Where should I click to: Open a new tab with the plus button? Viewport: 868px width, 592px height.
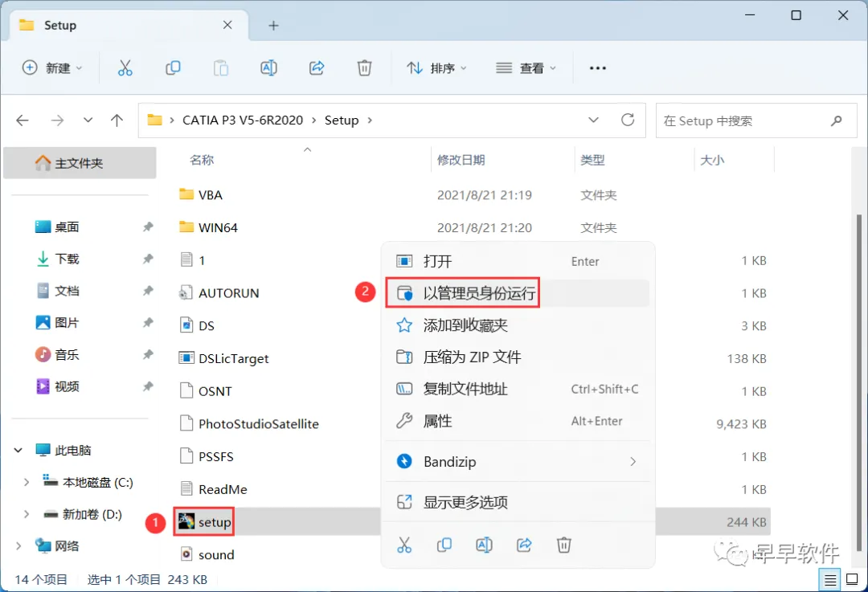point(273,26)
